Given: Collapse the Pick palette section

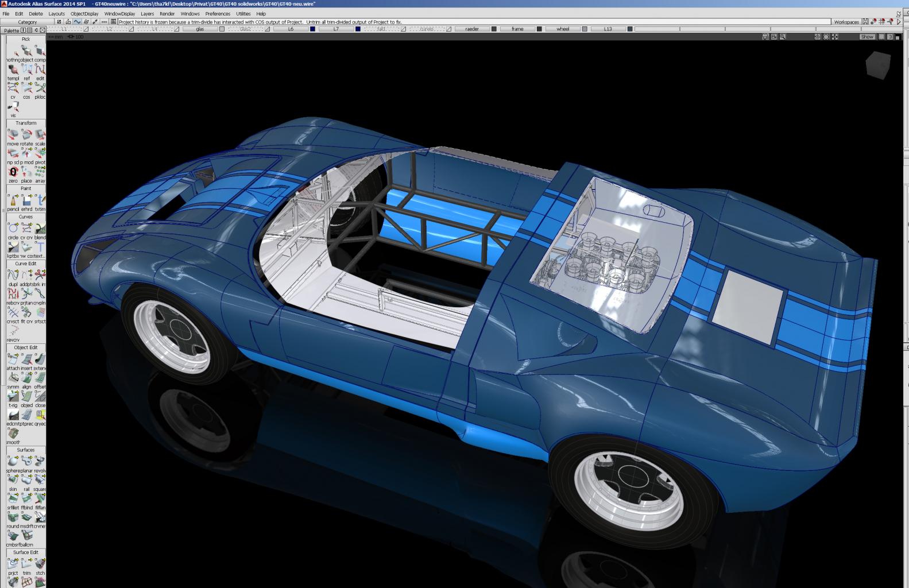Looking at the screenshot, I should coord(26,39).
